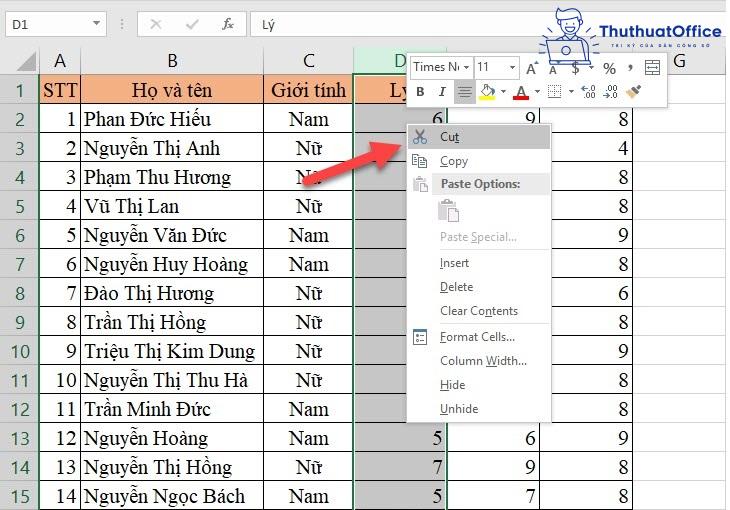
Task: Click the formula bar containing Lý
Action: [x=400, y=24]
